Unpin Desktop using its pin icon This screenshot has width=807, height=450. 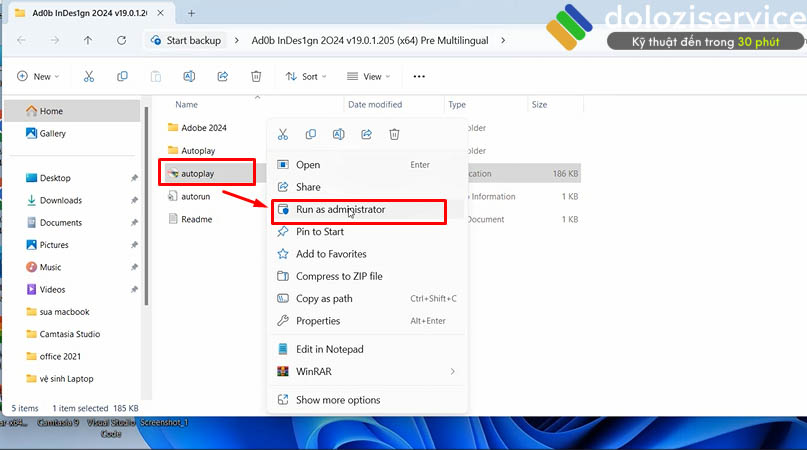point(134,178)
